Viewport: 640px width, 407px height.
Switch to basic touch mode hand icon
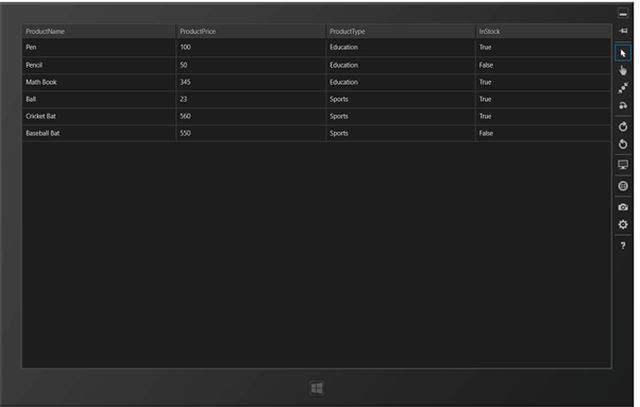click(623, 71)
